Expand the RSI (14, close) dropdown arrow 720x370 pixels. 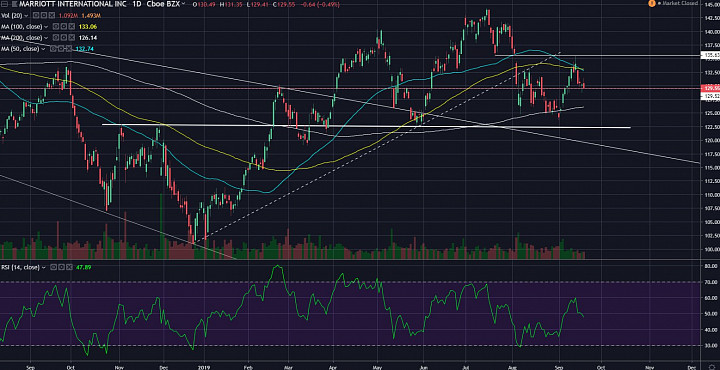pyautogui.click(x=44, y=267)
